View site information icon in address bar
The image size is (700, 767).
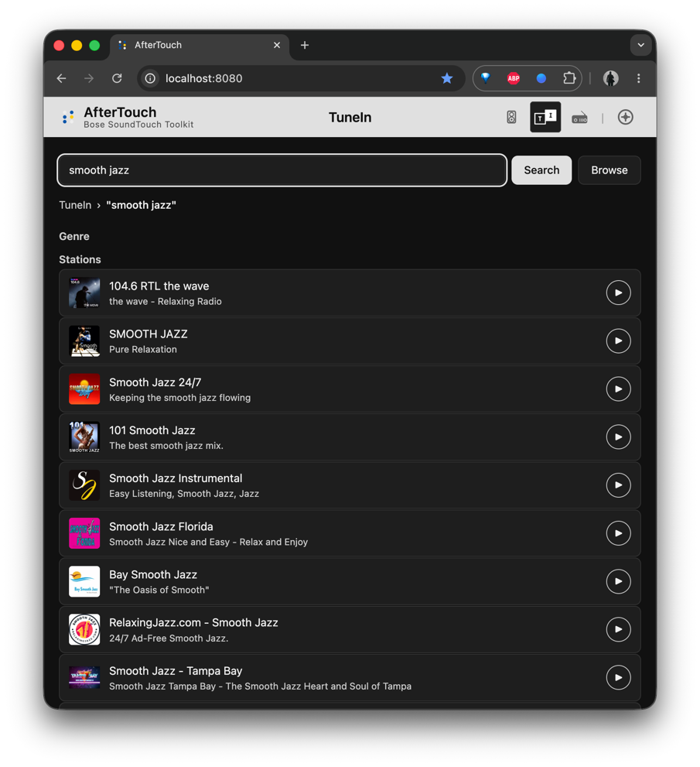click(x=151, y=78)
